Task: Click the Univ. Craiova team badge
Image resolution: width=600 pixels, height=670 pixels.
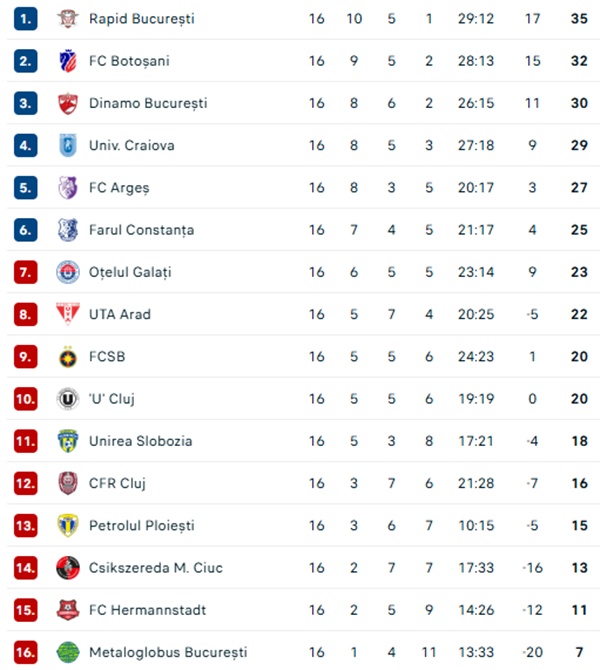Action: point(68,145)
